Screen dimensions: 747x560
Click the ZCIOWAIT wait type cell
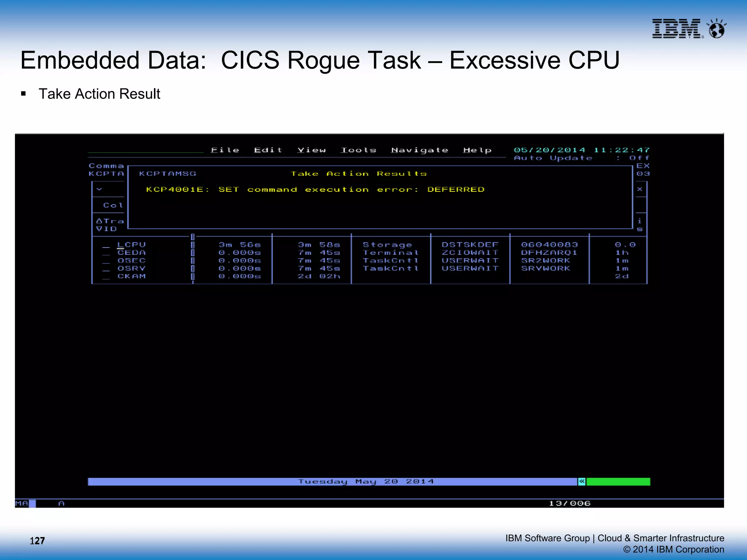(x=470, y=253)
